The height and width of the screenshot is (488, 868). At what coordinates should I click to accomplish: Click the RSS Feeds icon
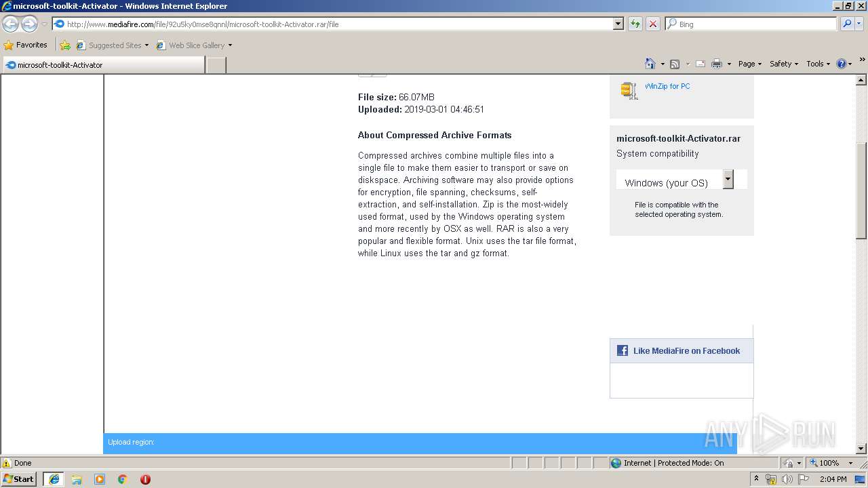[x=675, y=64]
